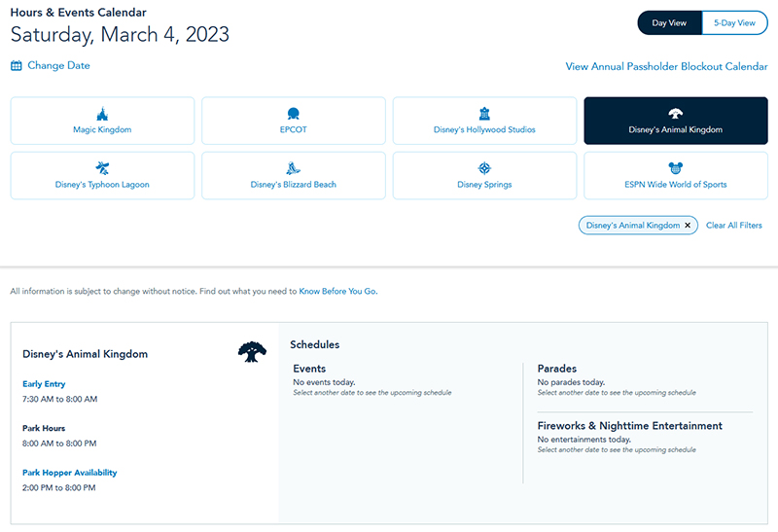Click the Tree of Life logo in the hours panel
Viewport: 778px width, 532px height.
pos(252,352)
